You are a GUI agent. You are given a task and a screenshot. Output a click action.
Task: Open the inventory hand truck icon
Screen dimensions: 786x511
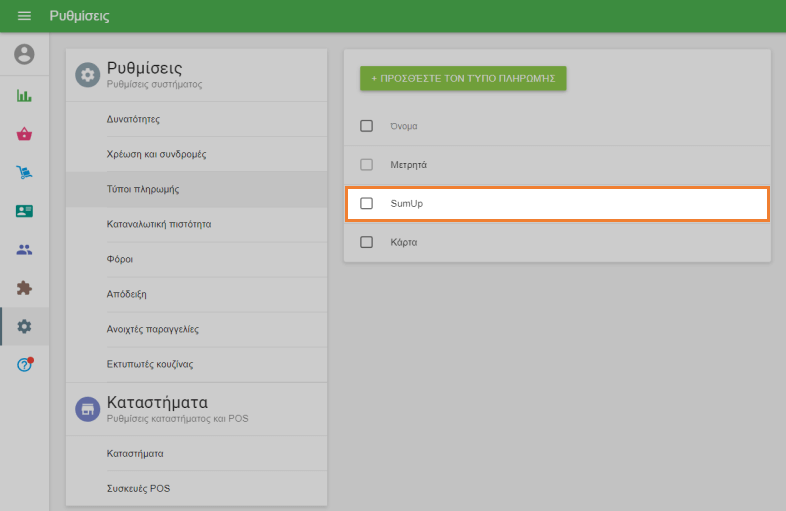[24, 173]
